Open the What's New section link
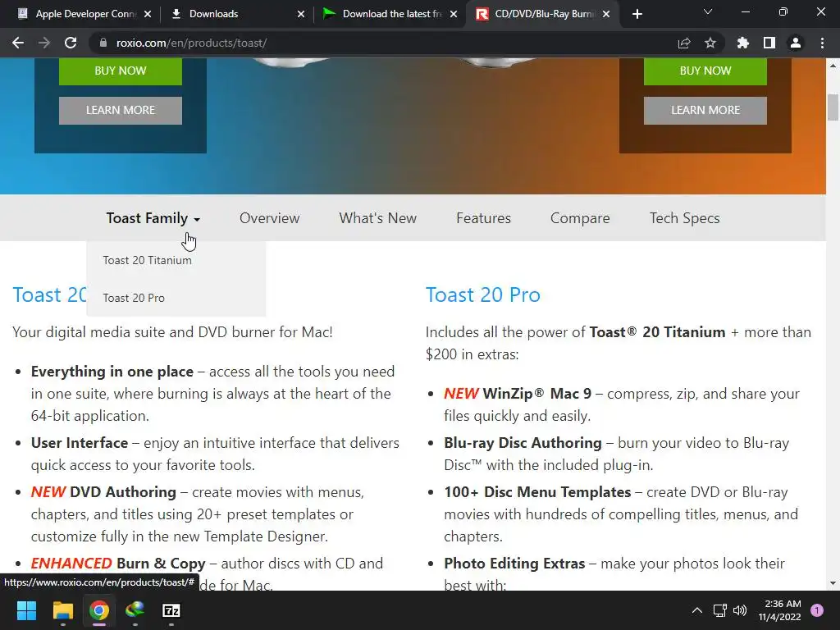The height and width of the screenshot is (630, 840). (x=377, y=218)
